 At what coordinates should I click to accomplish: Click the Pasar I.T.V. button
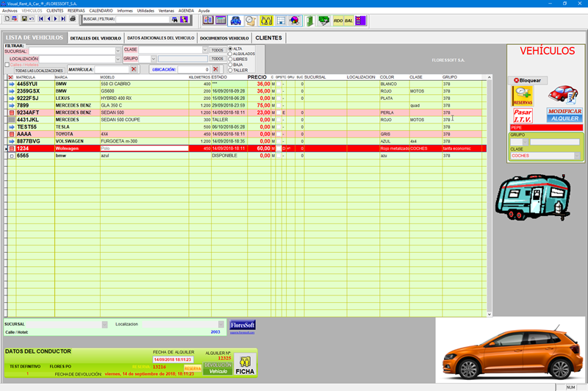523,115
